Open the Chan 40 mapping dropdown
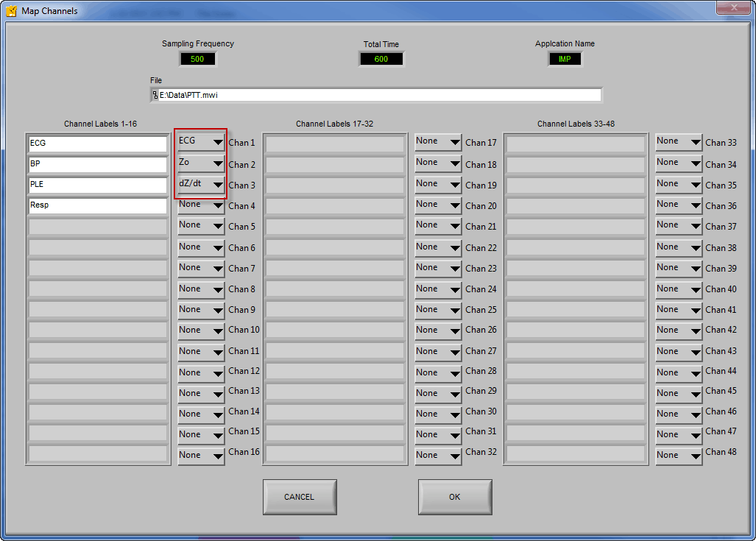Screen dimensions: 756x541 tap(679, 289)
